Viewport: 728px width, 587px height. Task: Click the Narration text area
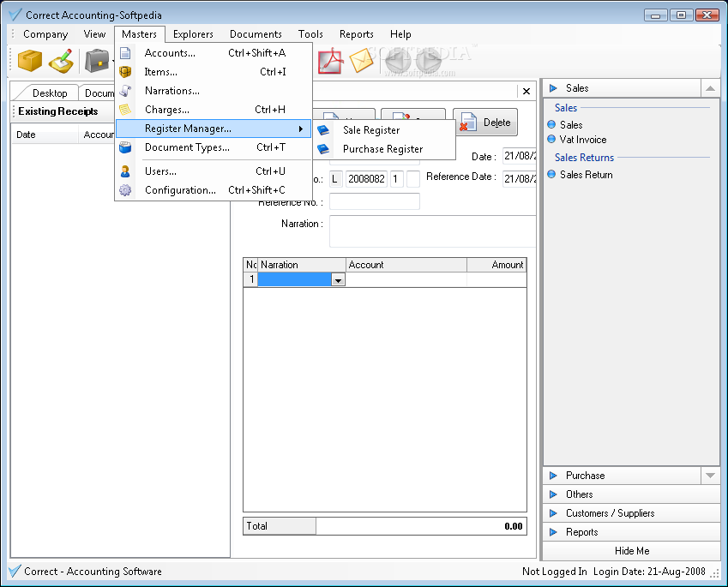point(433,231)
